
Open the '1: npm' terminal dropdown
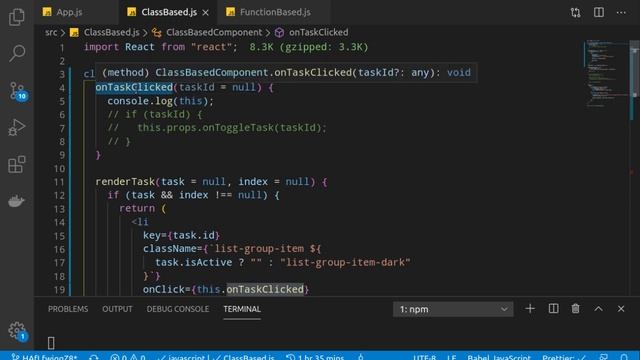click(453, 309)
